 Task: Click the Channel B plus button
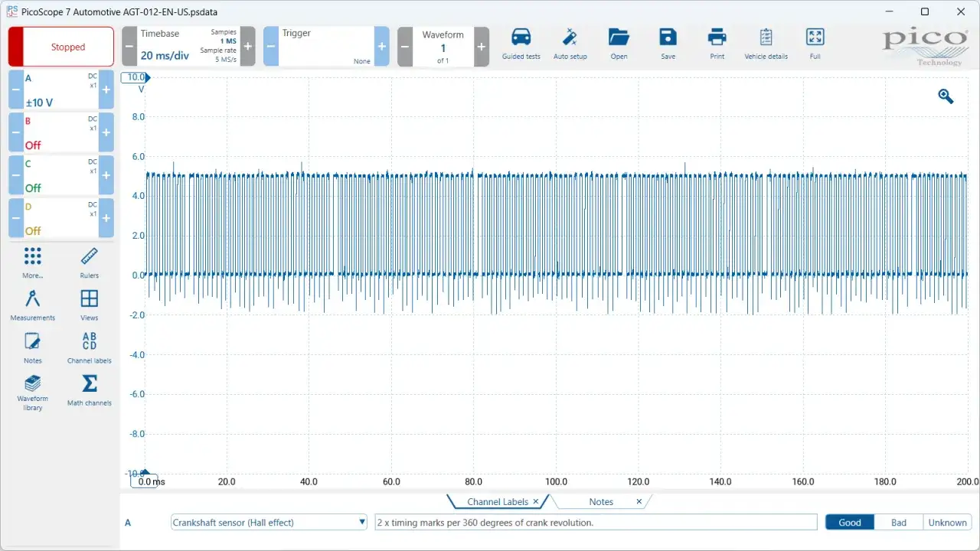(106, 132)
